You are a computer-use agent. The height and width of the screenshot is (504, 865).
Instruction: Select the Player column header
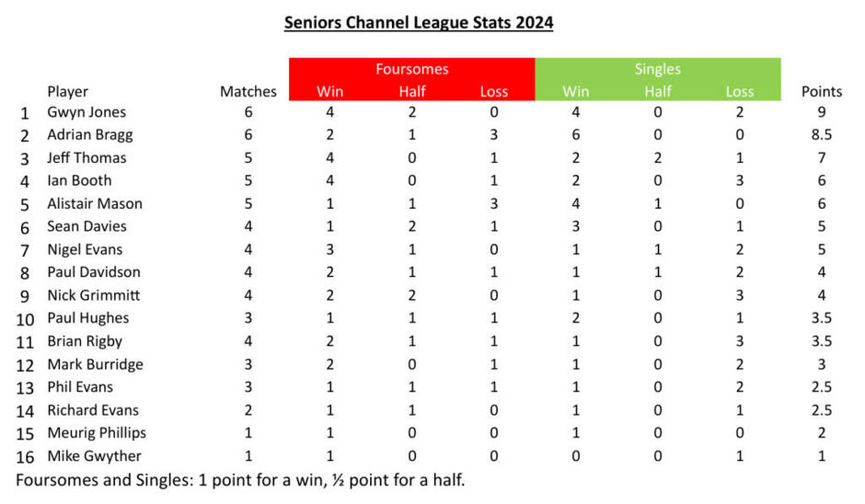pyautogui.click(x=68, y=91)
